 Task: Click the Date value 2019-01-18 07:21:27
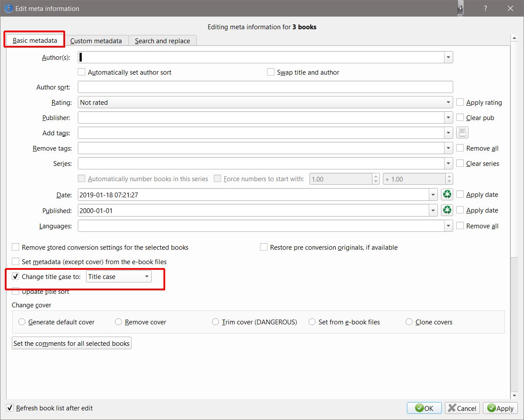pos(109,195)
